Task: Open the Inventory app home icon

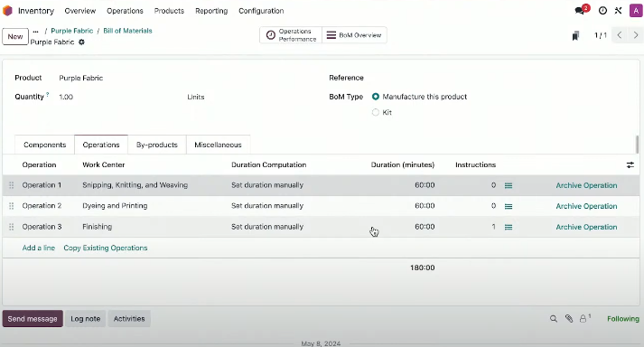Action: pyautogui.click(x=7, y=11)
